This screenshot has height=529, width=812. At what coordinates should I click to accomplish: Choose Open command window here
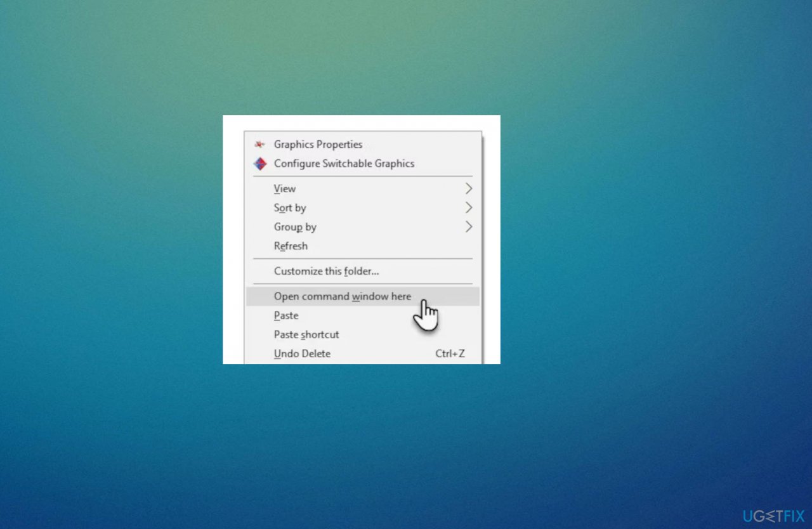coord(363,296)
